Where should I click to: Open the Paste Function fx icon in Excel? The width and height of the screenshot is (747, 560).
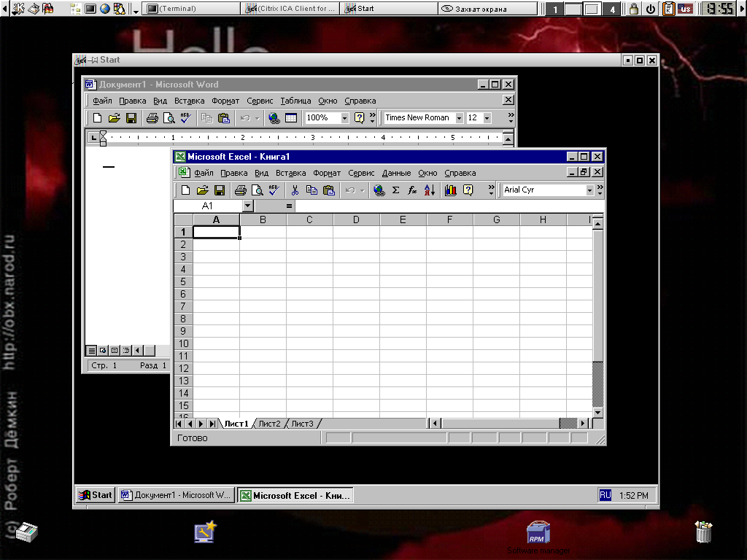[x=412, y=190]
